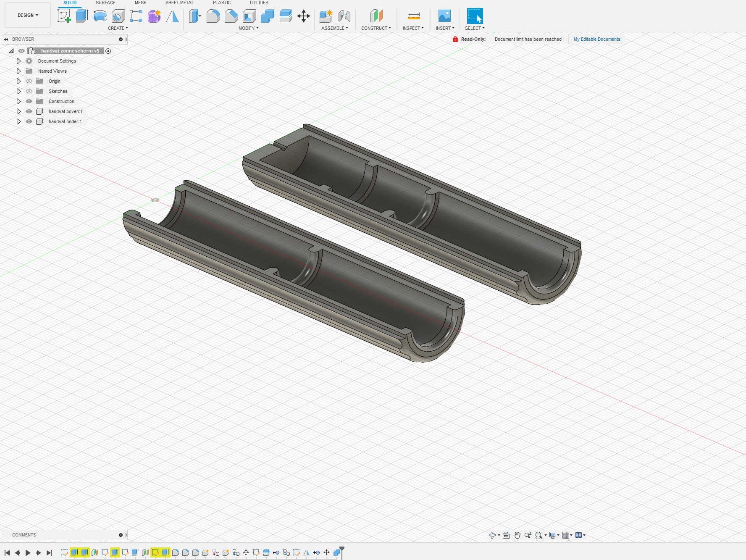Expand the Document Settings node
The width and height of the screenshot is (746, 560).
18,61
